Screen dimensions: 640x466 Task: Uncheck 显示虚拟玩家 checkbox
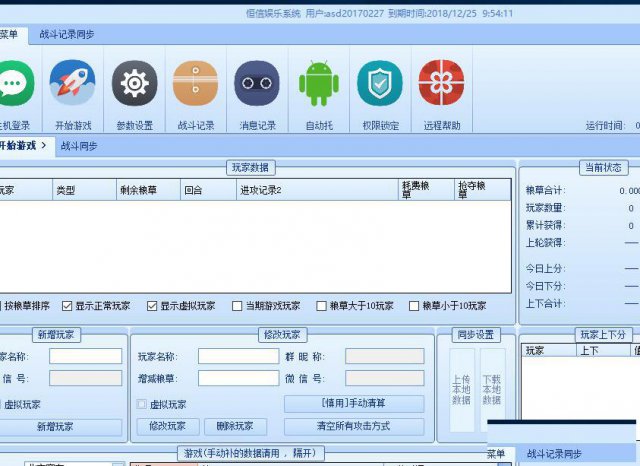click(152, 306)
